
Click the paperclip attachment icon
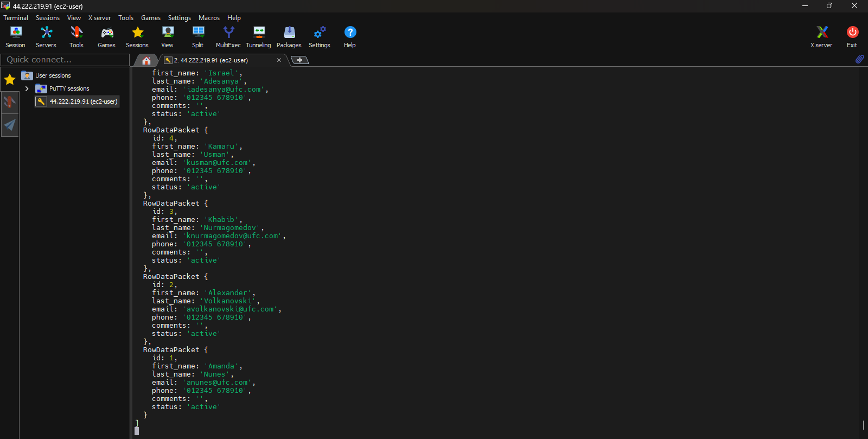pyautogui.click(x=859, y=59)
